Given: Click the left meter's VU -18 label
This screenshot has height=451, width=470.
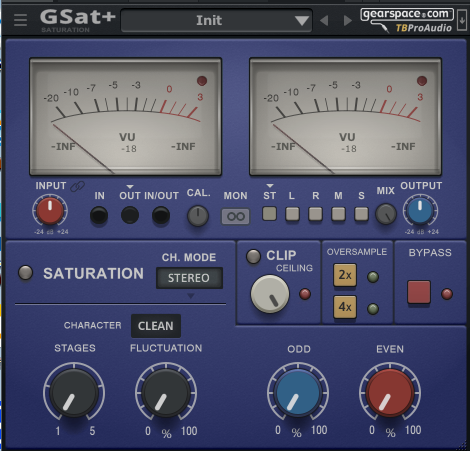Looking at the screenshot, I should click(128, 142).
